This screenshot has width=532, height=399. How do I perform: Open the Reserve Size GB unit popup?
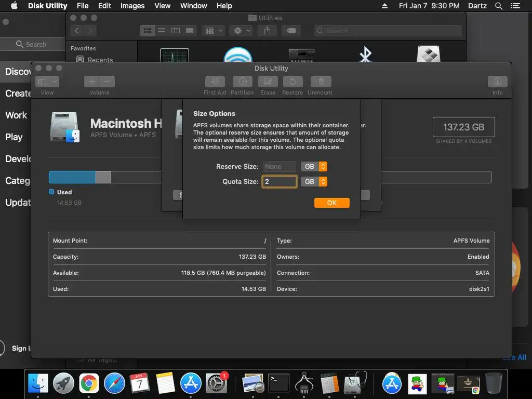pyautogui.click(x=314, y=167)
